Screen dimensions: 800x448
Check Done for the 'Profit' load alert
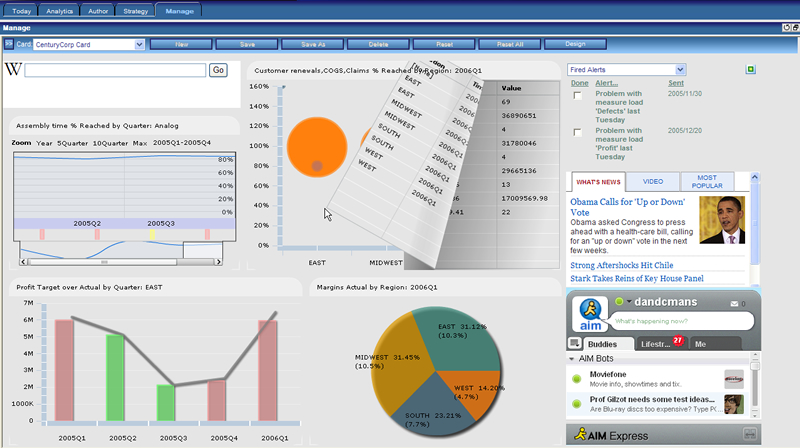coord(578,132)
